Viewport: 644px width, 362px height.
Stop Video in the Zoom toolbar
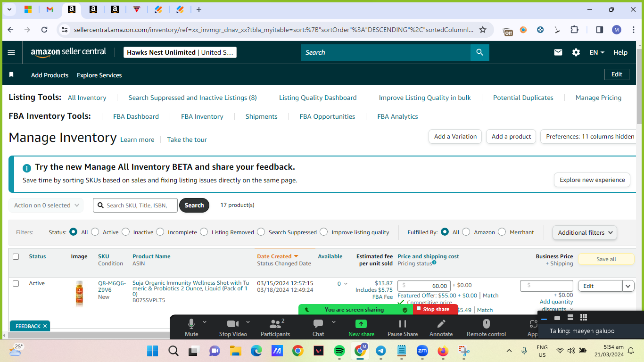click(233, 328)
